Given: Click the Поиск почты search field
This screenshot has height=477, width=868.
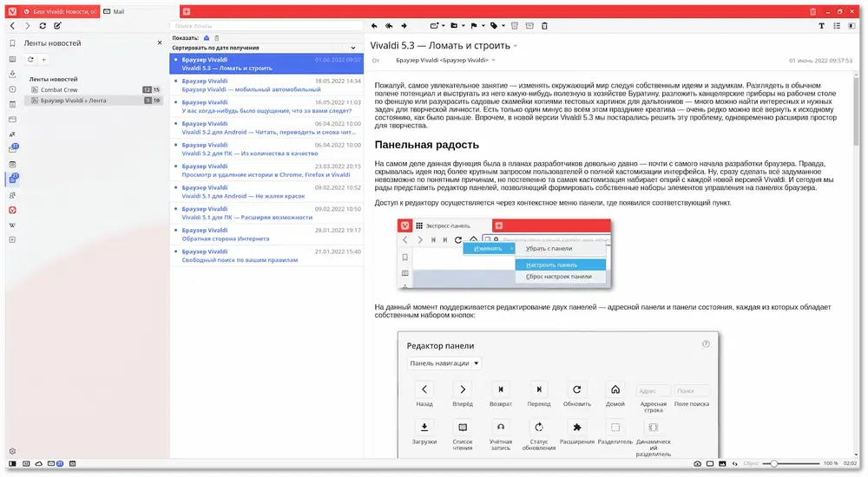Looking at the screenshot, I should (x=266, y=26).
